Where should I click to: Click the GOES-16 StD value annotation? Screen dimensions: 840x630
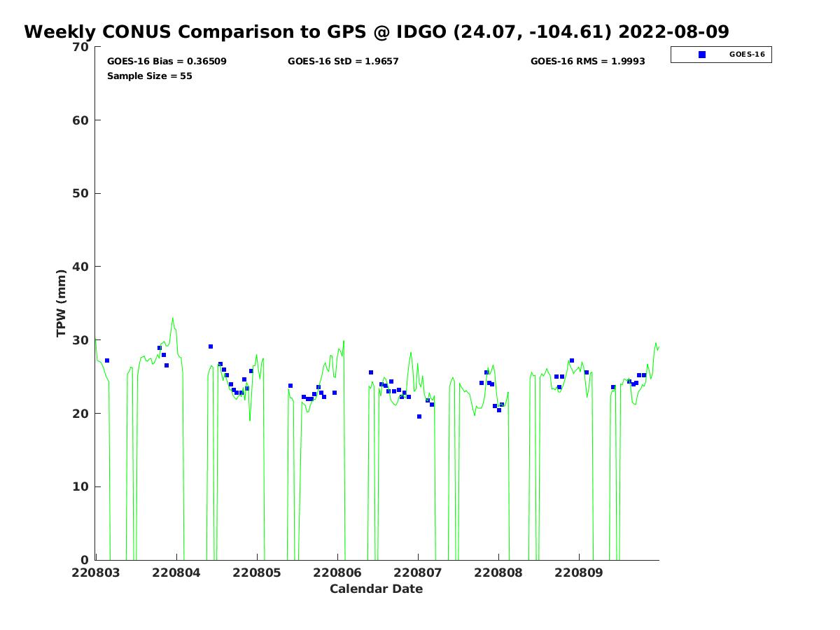(343, 62)
